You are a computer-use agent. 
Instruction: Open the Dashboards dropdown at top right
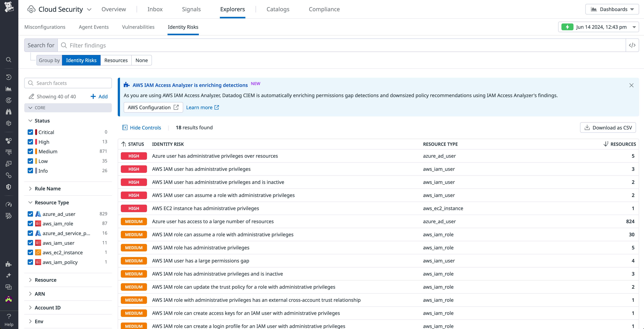click(x=612, y=9)
